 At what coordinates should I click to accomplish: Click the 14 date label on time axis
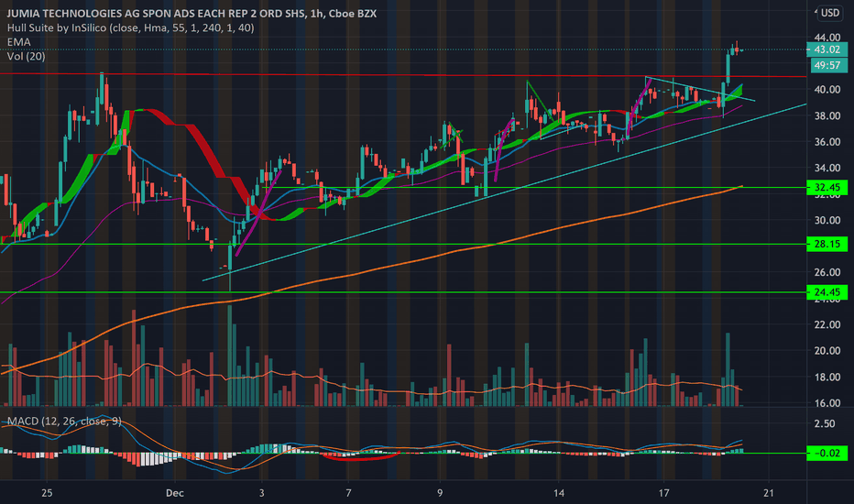(x=558, y=494)
